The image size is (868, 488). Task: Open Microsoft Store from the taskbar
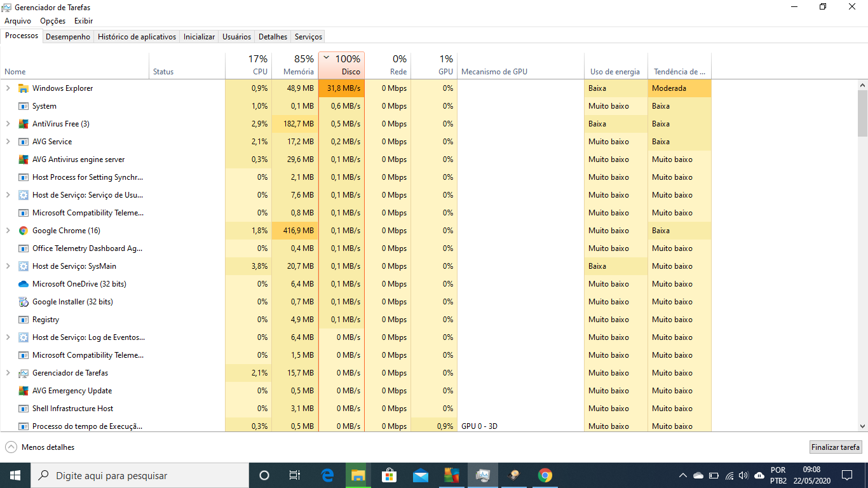[389, 475]
